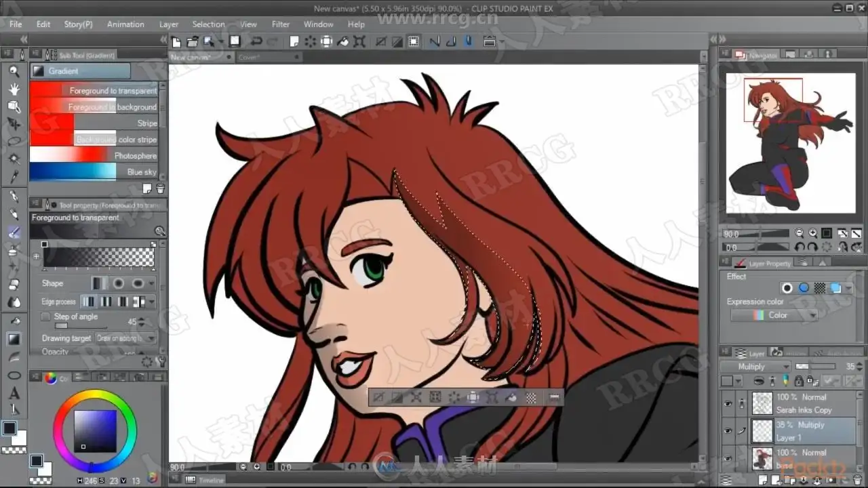Click Zoom out in Navigator panel

(x=800, y=233)
